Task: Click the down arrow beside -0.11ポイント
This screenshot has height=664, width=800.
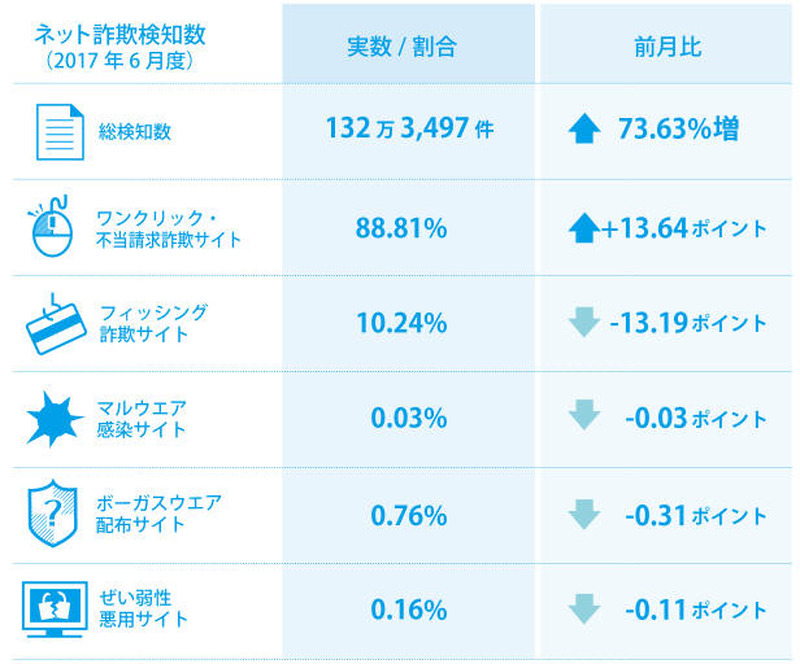Action: pos(583,609)
